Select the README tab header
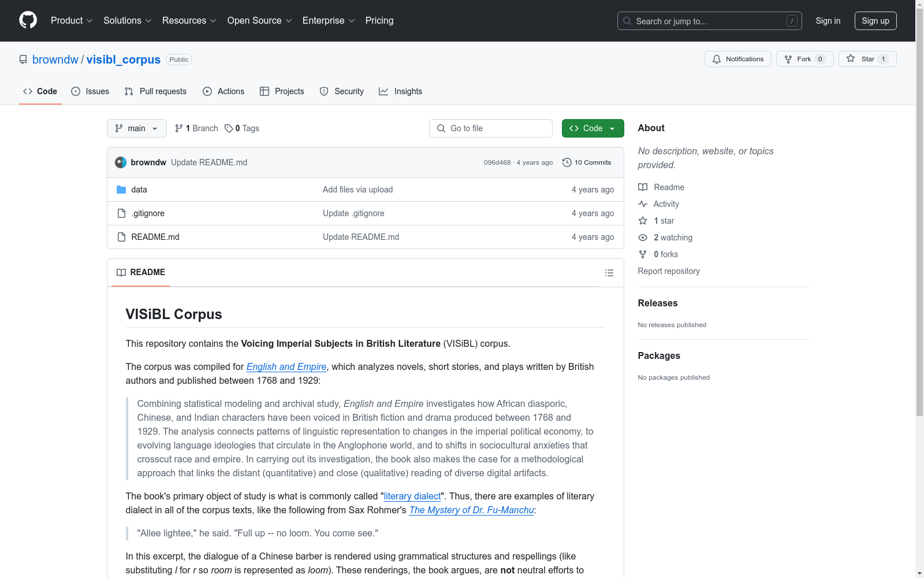The height and width of the screenshot is (578, 924). pyautogui.click(x=141, y=272)
